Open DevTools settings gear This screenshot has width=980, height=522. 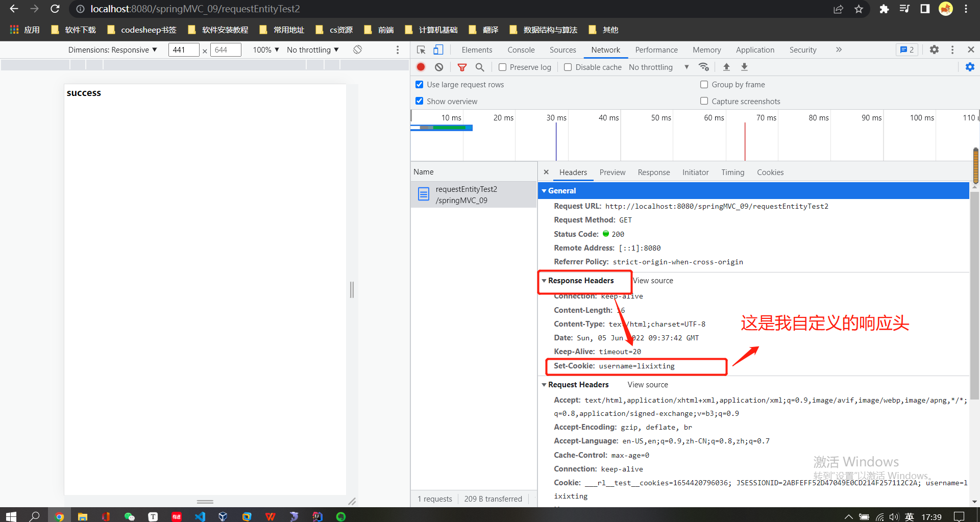pyautogui.click(x=934, y=49)
